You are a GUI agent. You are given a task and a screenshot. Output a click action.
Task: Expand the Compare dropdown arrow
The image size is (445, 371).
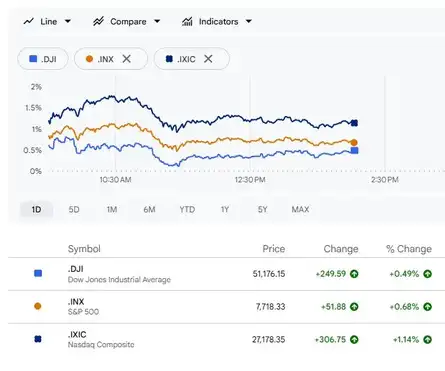(157, 22)
